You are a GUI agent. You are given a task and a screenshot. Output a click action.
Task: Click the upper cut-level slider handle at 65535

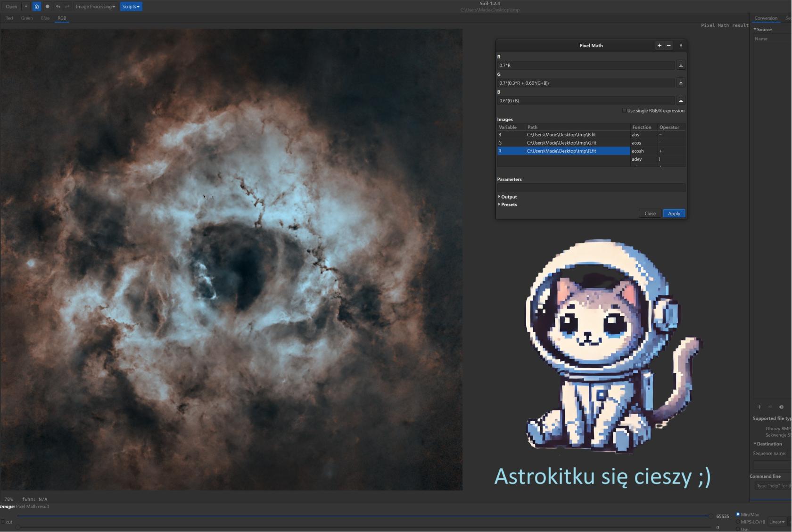coord(710,516)
